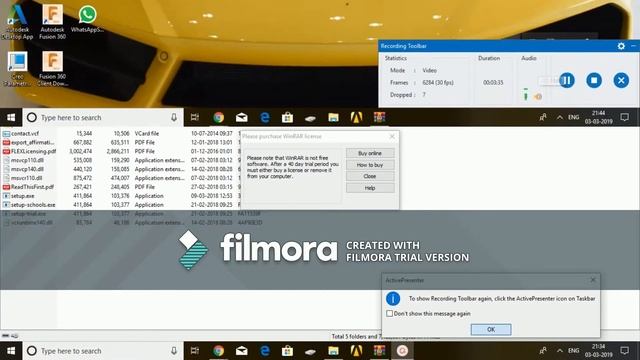Click the People icon on the 21:44 taskbar
Viewport: 640px width, 360px height.
(x=542, y=118)
